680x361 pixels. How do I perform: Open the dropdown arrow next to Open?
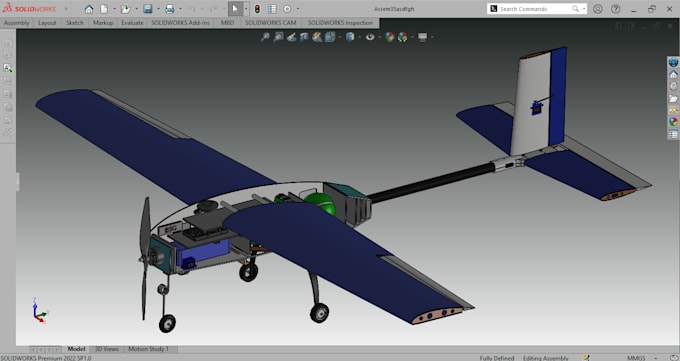(136, 9)
